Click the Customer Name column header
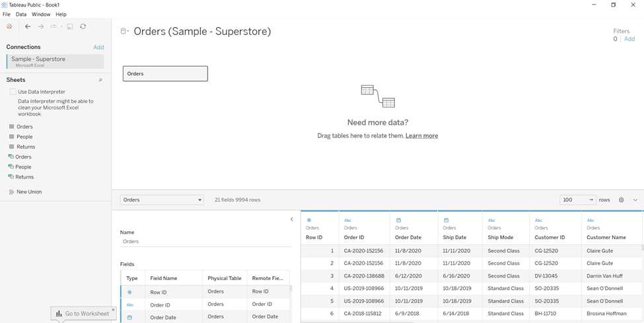This screenshot has width=644, height=323. (x=606, y=238)
